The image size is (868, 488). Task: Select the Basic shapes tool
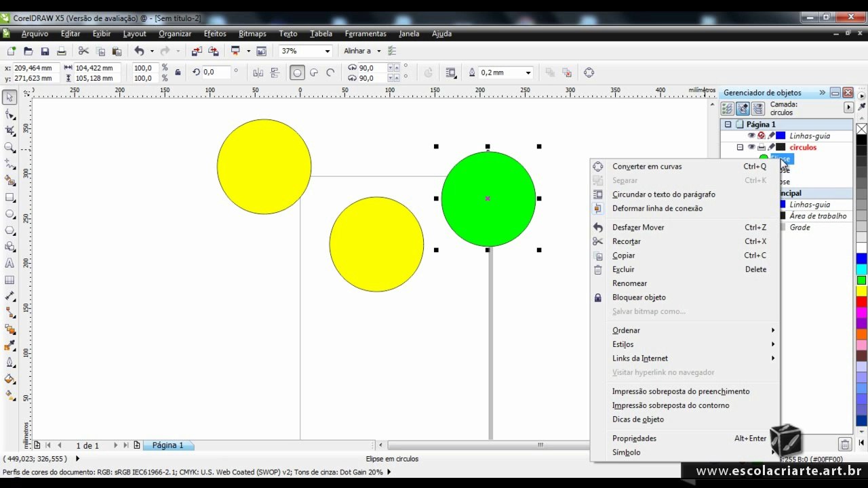click(x=9, y=247)
